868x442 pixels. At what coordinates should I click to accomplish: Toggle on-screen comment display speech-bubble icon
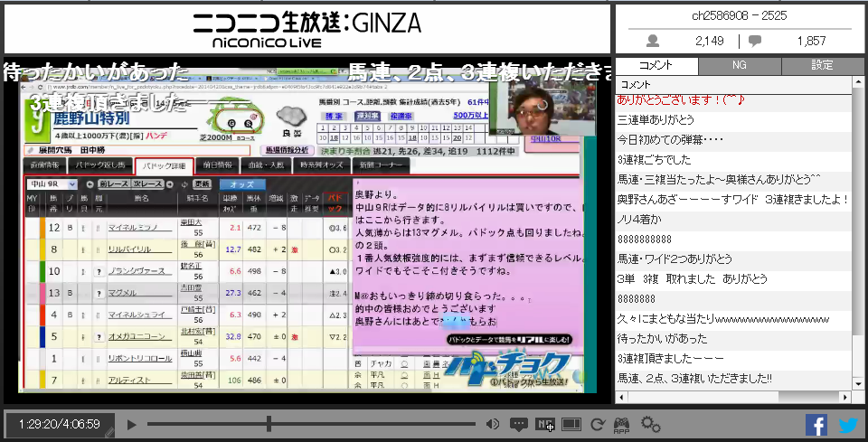519,425
